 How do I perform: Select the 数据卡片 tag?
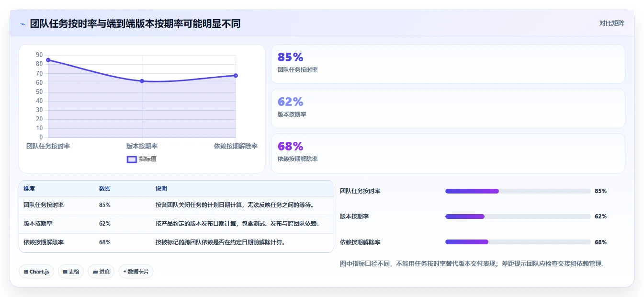pos(136,272)
